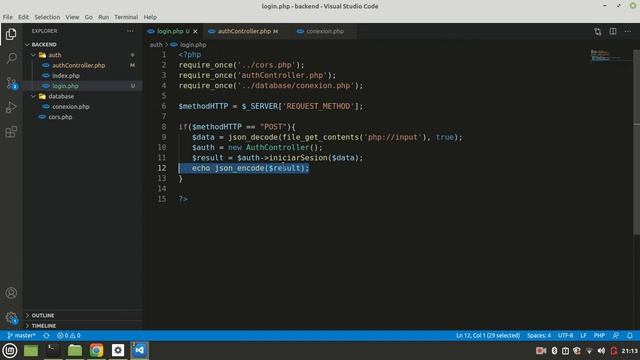Image resolution: width=640 pixels, height=360 pixels.
Task: Open the Explorer view in activity bar
Action: point(11,34)
